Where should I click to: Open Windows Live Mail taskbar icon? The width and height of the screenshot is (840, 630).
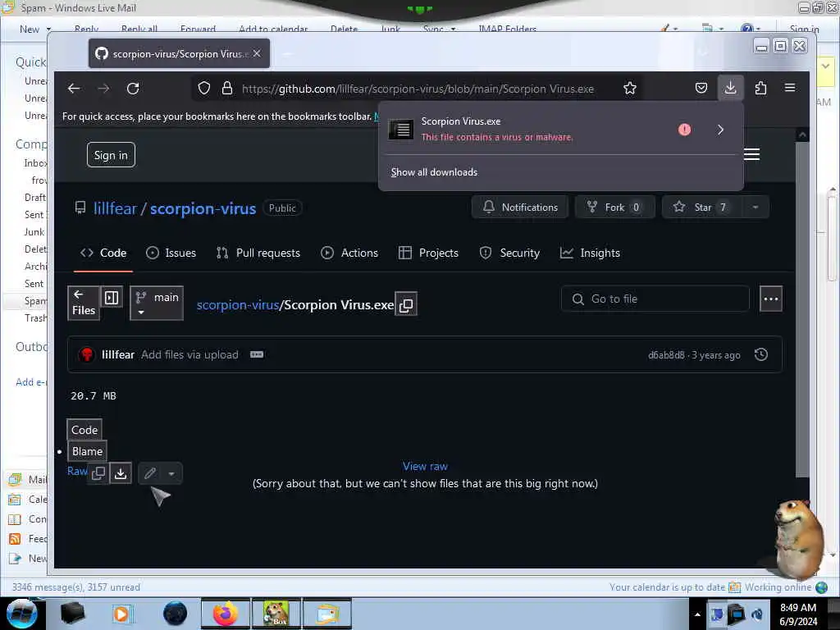pyautogui.click(x=327, y=614)
